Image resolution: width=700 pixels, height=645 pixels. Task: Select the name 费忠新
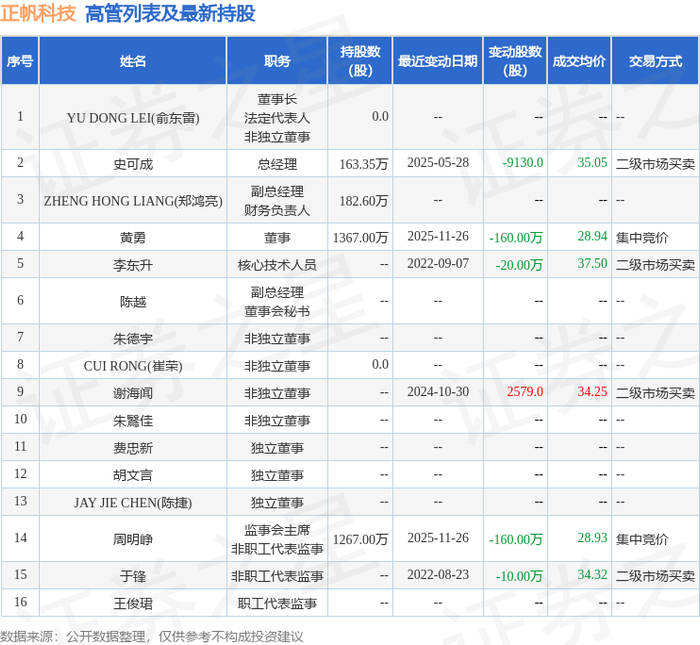(x=133, y=448)
